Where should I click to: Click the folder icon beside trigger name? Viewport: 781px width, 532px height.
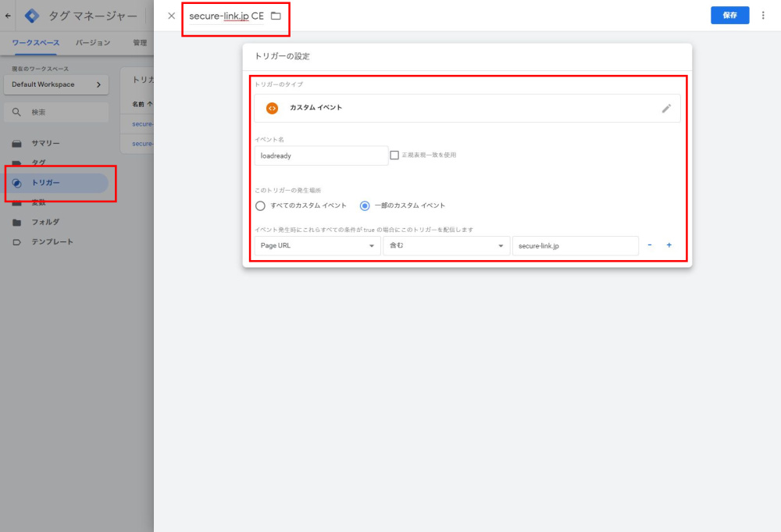coord(276,16)
